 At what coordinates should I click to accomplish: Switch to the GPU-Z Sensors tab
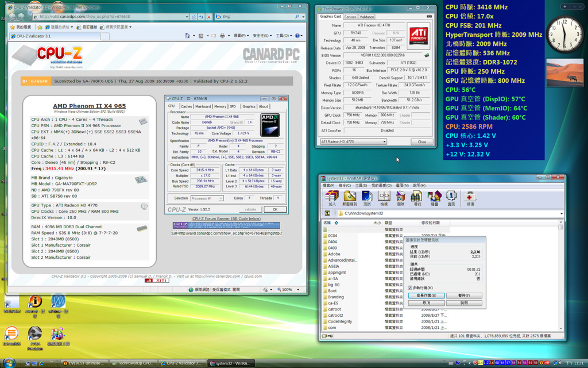[x=350, y=17]
